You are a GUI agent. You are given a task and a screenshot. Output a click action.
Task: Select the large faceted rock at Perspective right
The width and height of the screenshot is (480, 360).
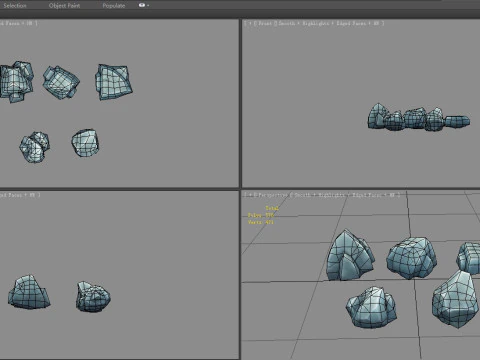pos(455,300)
